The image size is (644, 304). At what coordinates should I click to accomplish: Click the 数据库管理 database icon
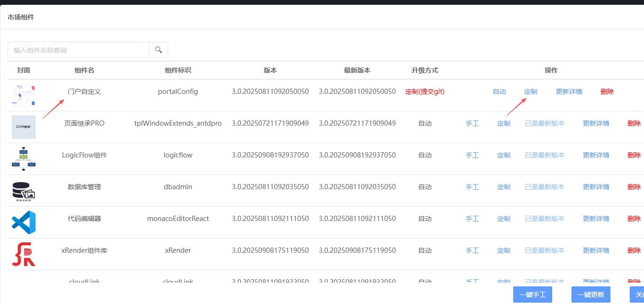[24, 191]
